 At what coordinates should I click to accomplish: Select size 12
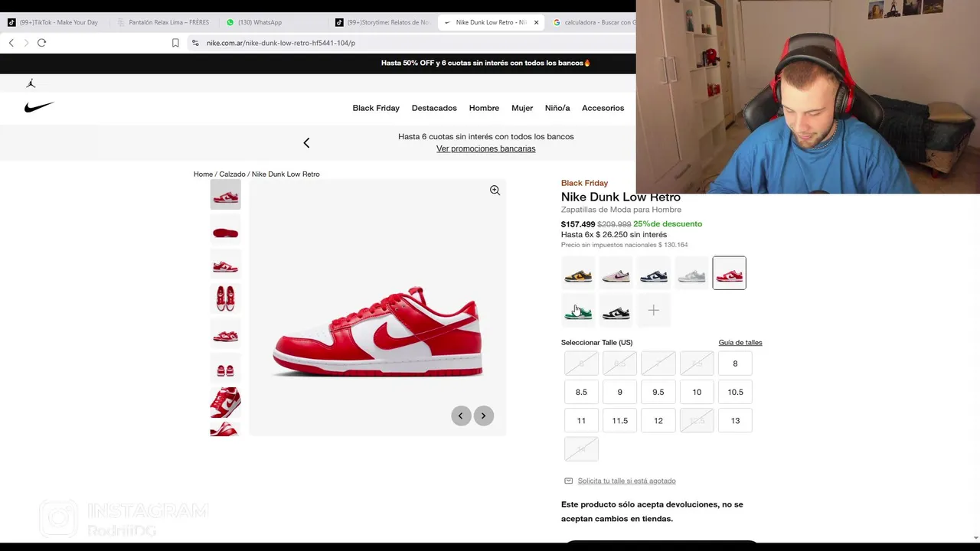658,420
